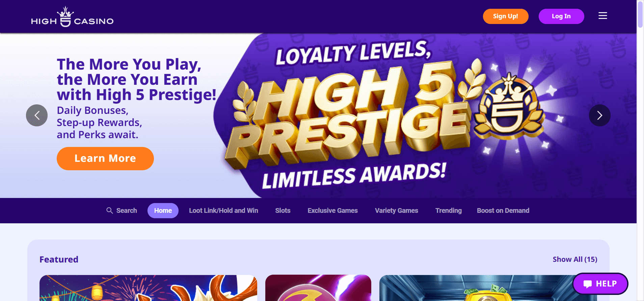Image resolution: width=644 pixels, height=301 pixels.
Task: Click the High 5 Casino logo
Action: click(x=72, y=17)
